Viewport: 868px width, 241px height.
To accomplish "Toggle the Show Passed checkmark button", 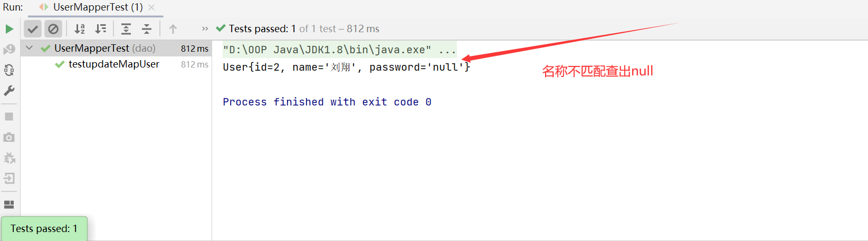I will coord(33,29).
